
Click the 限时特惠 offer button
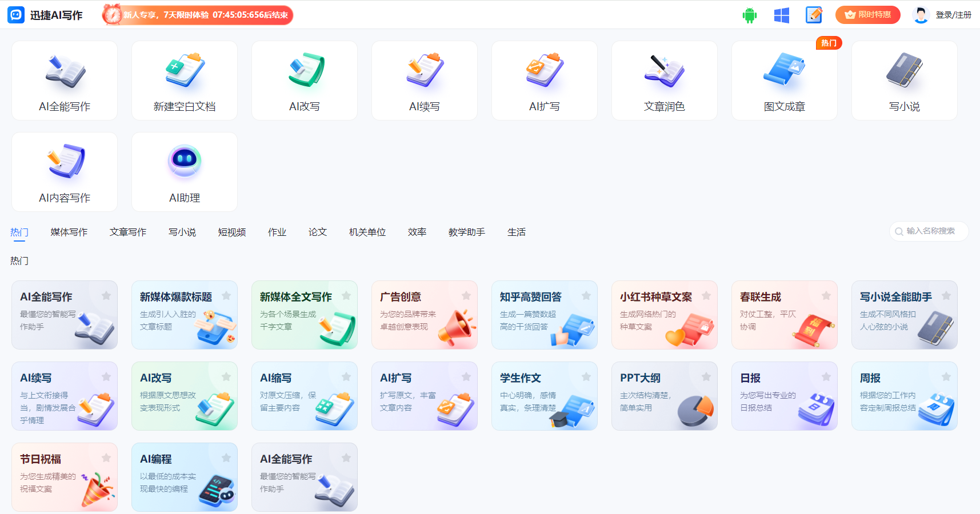click(x=867, y=15)
